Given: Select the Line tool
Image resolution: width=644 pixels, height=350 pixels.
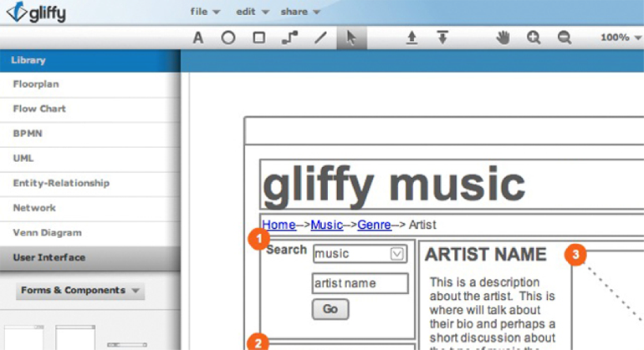Looking at the screenshot, I should 320,38.
